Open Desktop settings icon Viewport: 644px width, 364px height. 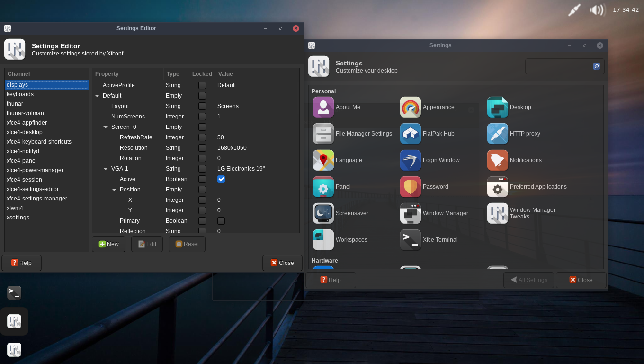(498, 107)
